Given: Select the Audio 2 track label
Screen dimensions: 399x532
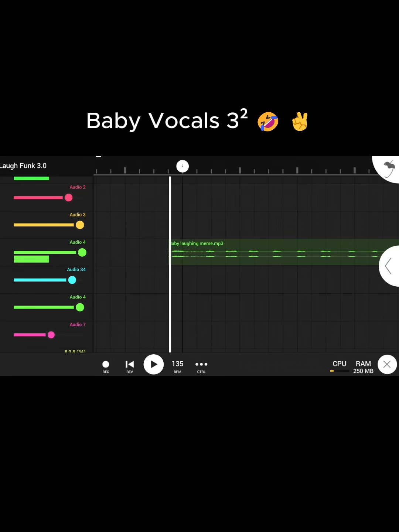Looking at the screenshot, I should point(78,187).
